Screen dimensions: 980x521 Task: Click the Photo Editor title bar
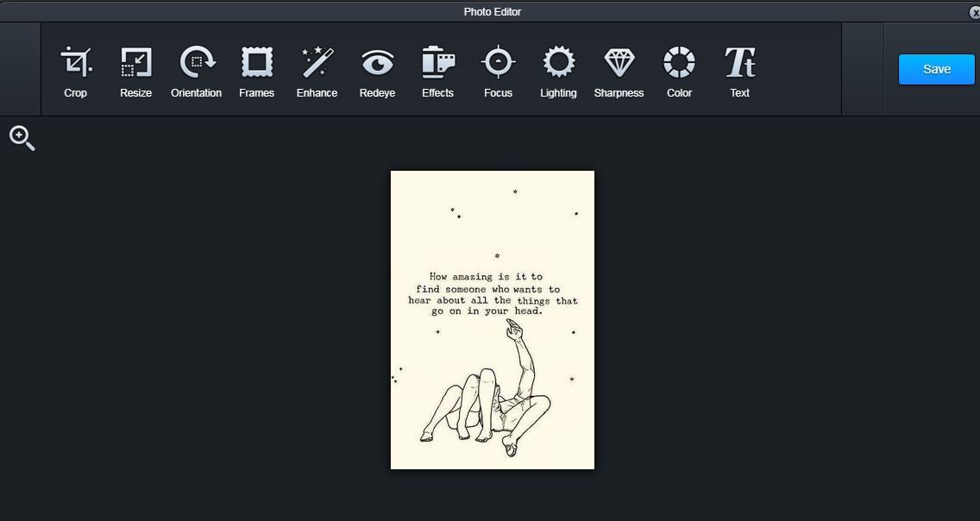pos(492,12)
